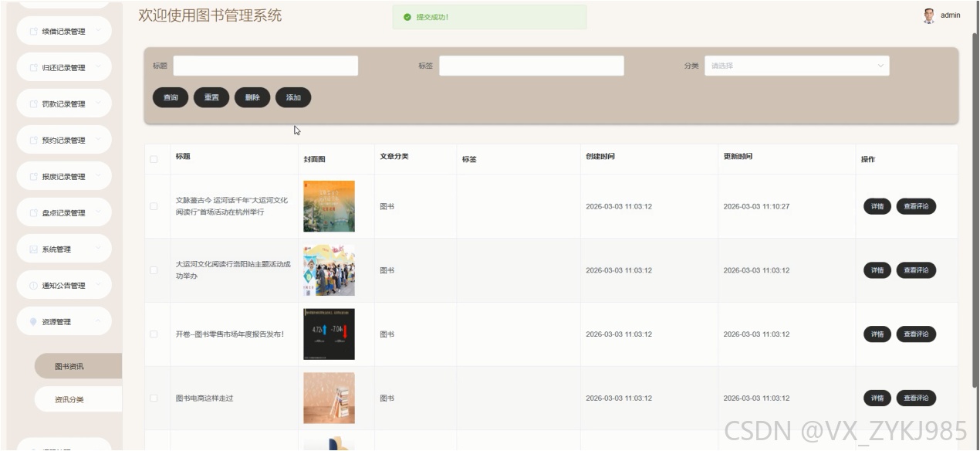Screen dimensions: 980x451
Task: Expand 预约记录管理 with its chevron
Action: pos(98,139)
